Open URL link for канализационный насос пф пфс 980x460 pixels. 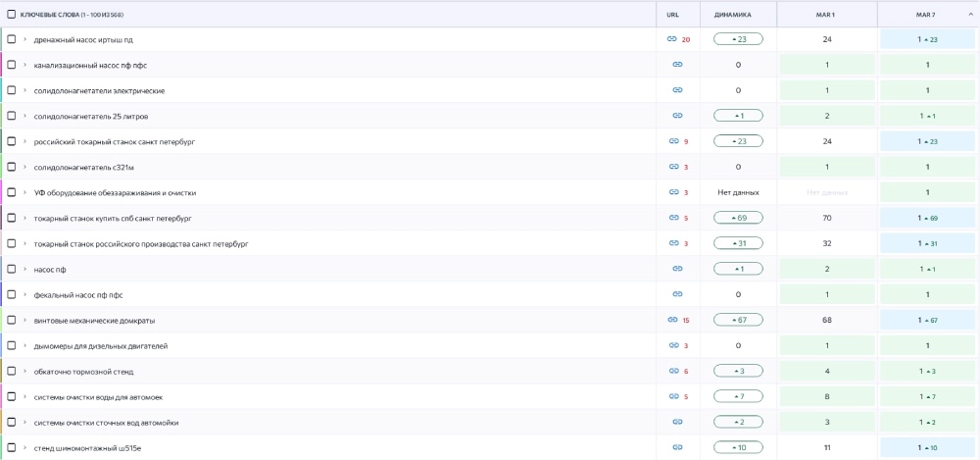677,65
